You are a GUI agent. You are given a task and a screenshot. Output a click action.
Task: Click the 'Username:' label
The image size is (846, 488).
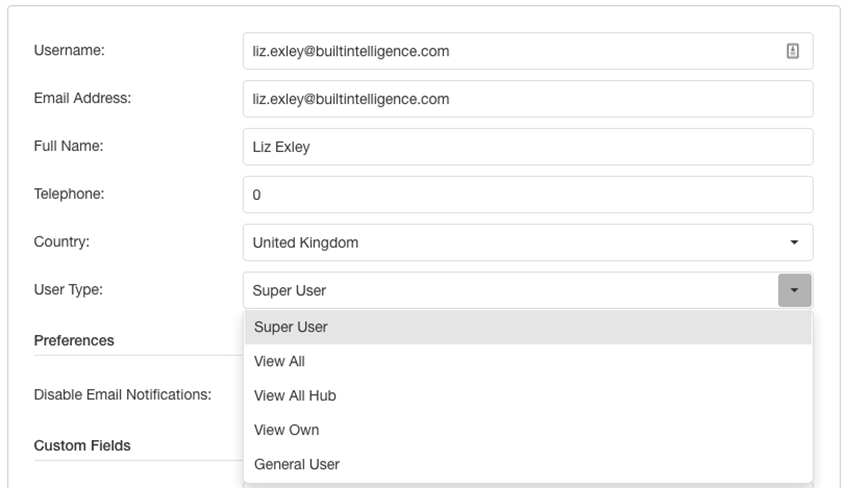click(x=69, y=50)
